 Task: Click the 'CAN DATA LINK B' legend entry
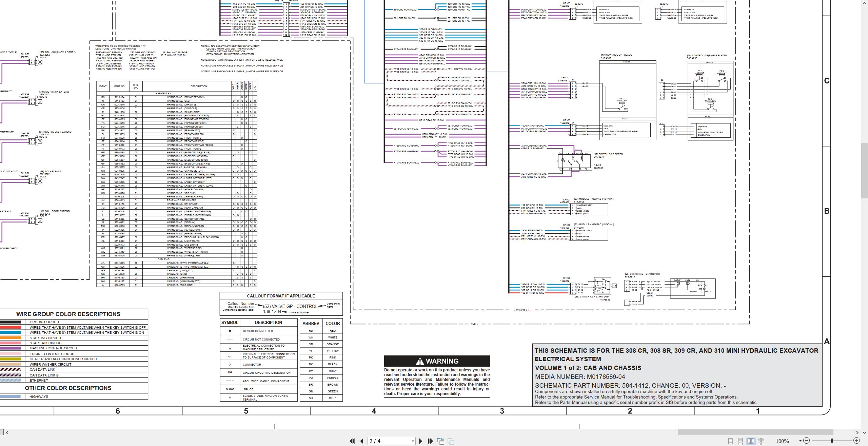tap(44, 375)
